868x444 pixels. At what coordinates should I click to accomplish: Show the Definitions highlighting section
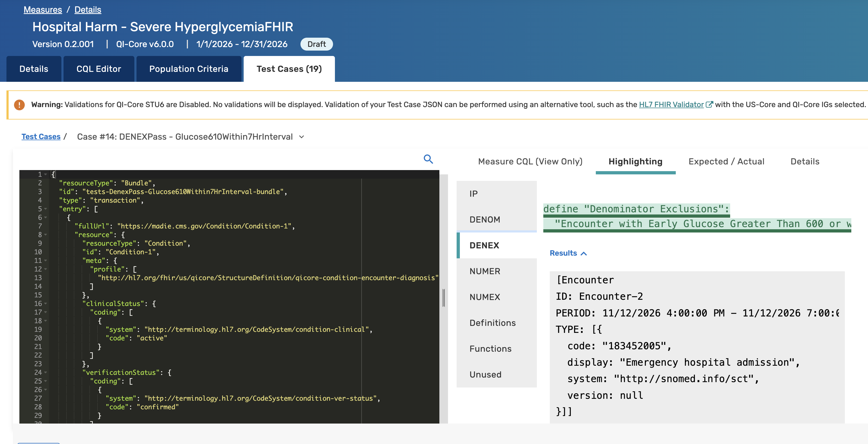(492, 323)
